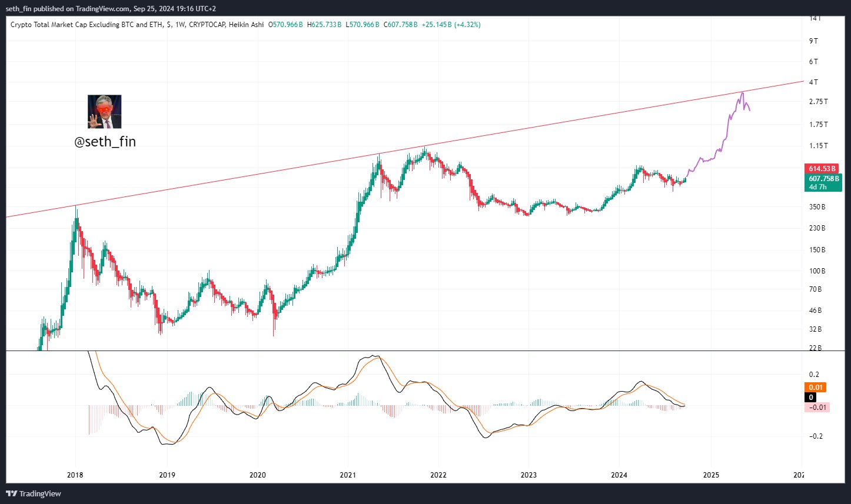Click the 230B price axis label
The image size is (851, 504).
click(x=817, y=228)
